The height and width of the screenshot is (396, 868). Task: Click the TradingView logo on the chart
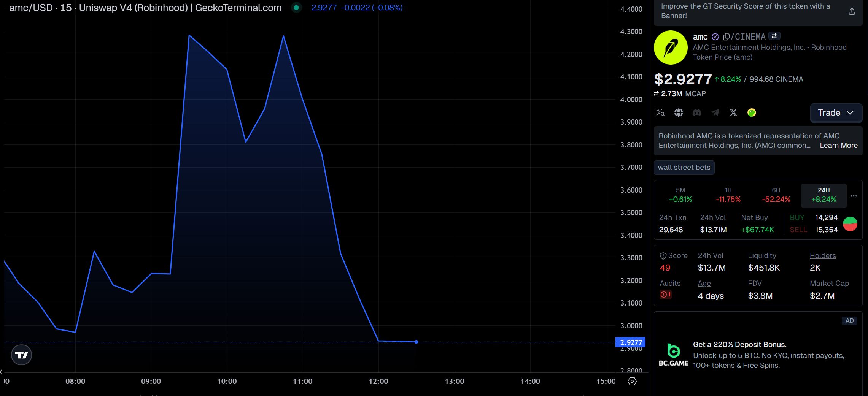tap(22, 355)
